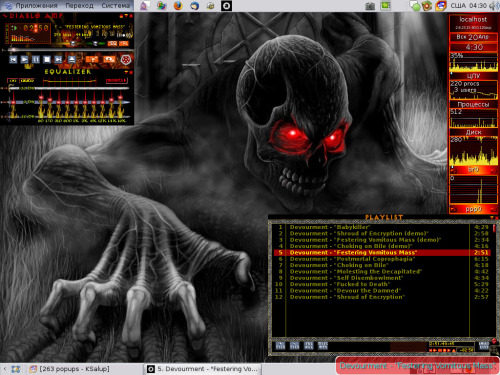Select track 8 Molesting the Decapitated
Viewport: 500px width, 375px height.
click(x=382, y=271)
